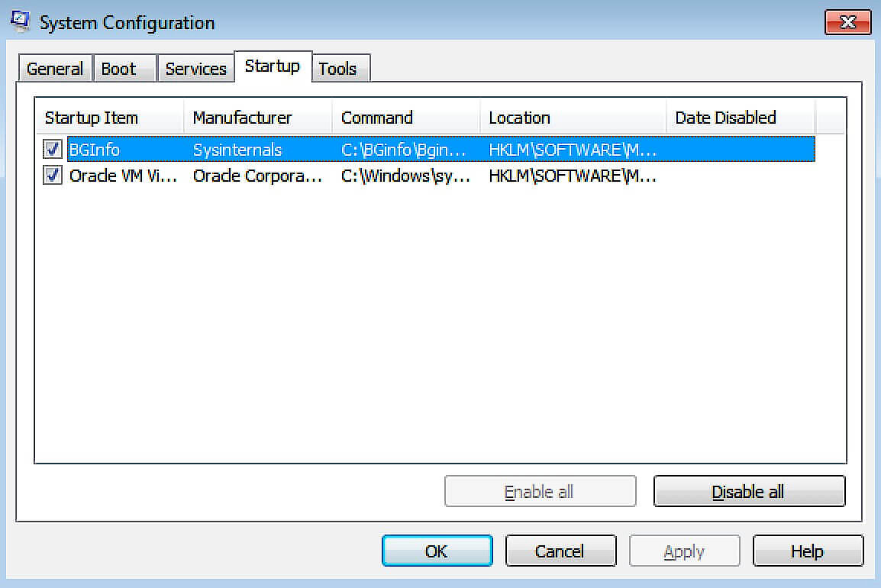Click the Apply button
This screenshot has width=881, height=588.
click(x=684, y=551)
